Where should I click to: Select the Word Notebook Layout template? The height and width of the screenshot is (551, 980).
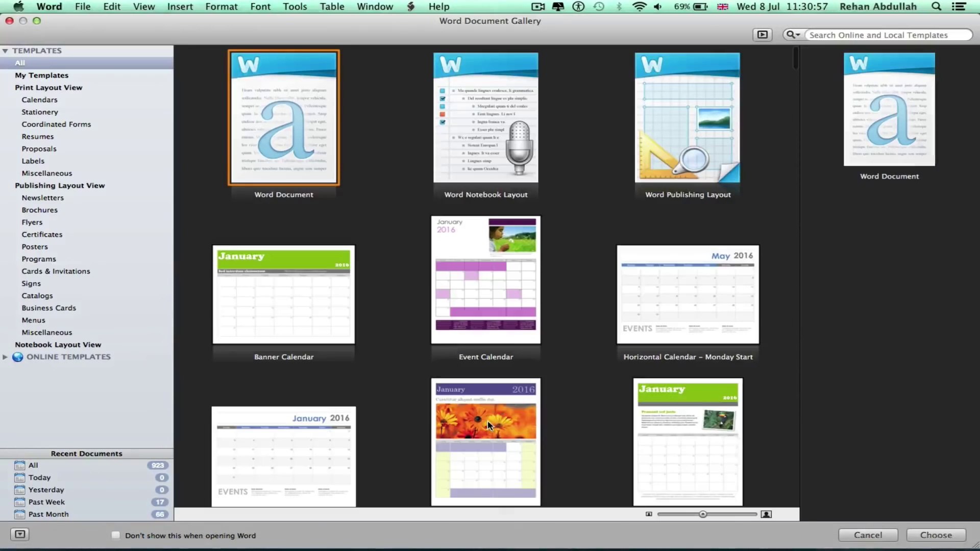pos(485,118)
